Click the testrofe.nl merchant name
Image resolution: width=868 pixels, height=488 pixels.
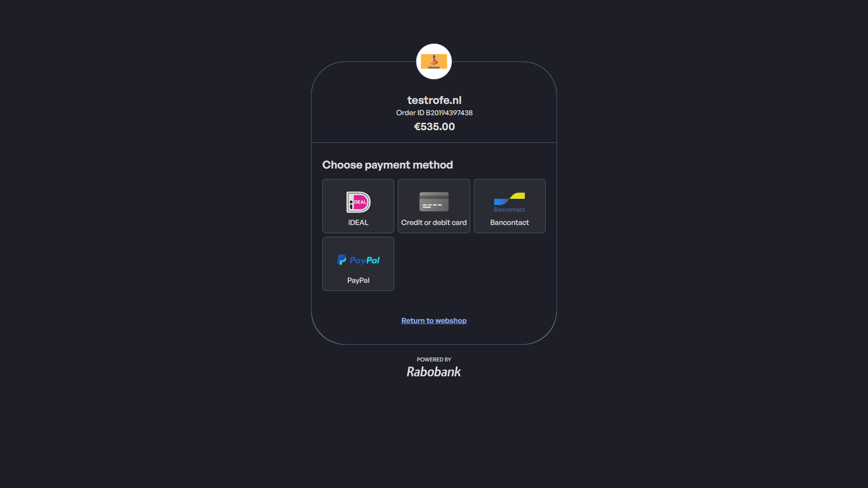tap(434, 100)
